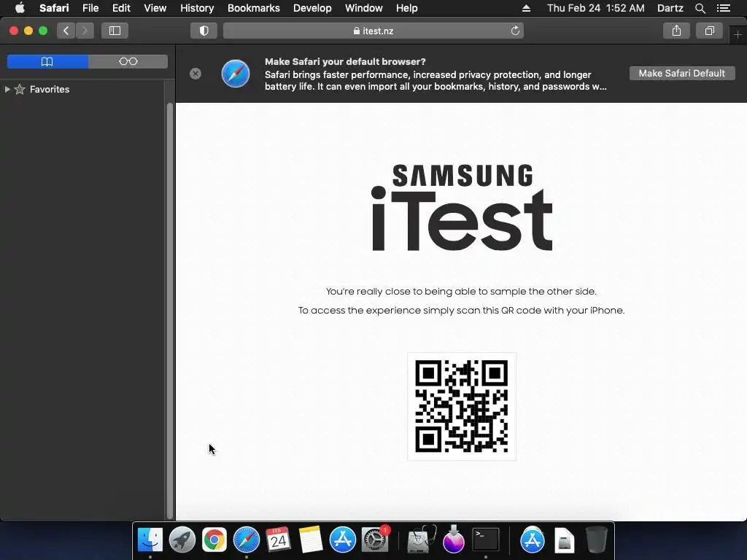Show all tabs overview button
Viewport: 747px width, 560px height.
click(709, 31)
